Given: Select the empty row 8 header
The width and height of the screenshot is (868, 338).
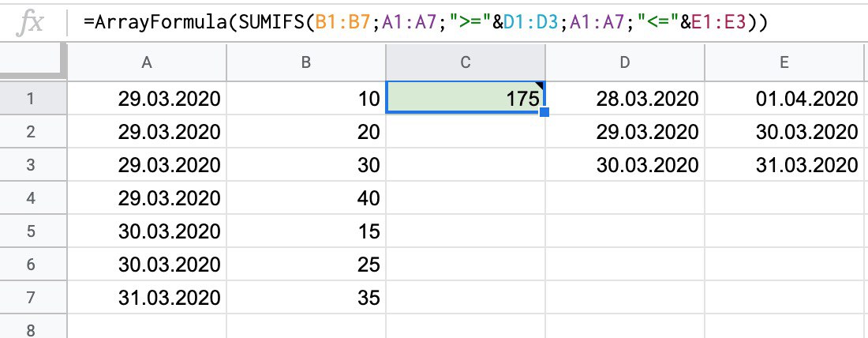Looking at the screenshot, I should [30, 328].
